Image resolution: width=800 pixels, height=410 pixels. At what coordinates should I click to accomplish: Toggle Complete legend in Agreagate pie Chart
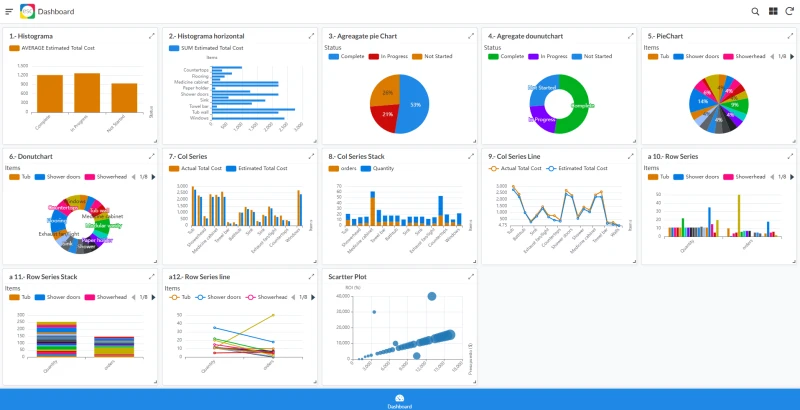[346, 56]
